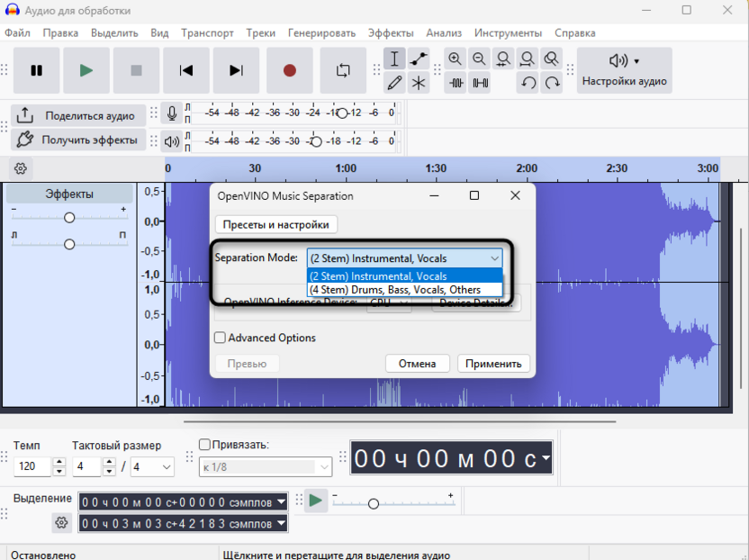749x560 pixels.
Task: Open the Правка menu
Action: 60,33
